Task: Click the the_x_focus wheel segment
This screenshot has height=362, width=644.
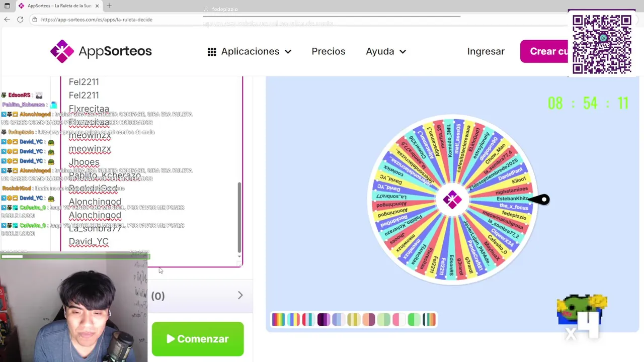Action: coord(514,207)
